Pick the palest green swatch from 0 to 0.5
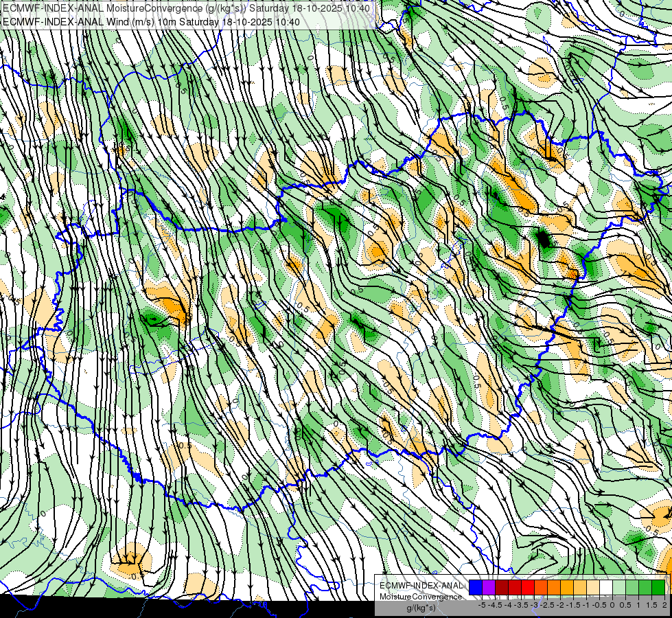Image resolution: width=672 pixels, height=618 pixels. [619, 587]
